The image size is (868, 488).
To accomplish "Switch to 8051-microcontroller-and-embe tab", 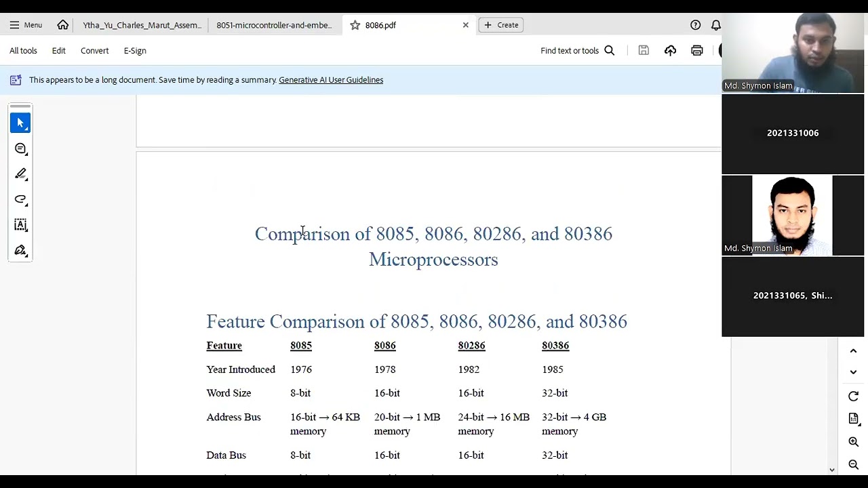I will 274,25.
